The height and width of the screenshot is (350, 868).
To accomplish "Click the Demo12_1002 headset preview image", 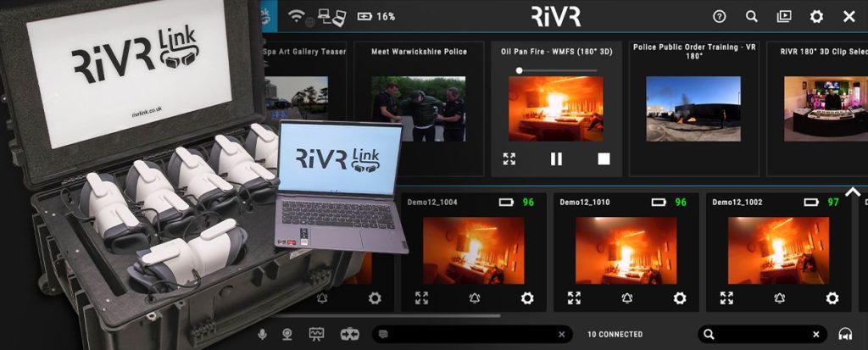I will coord(778,250).
